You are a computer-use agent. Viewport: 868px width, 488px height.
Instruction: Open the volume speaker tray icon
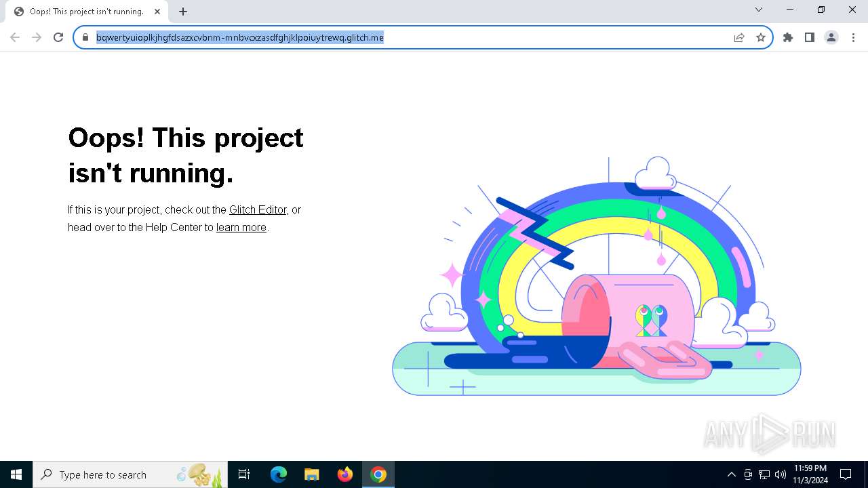pos(781,474)
